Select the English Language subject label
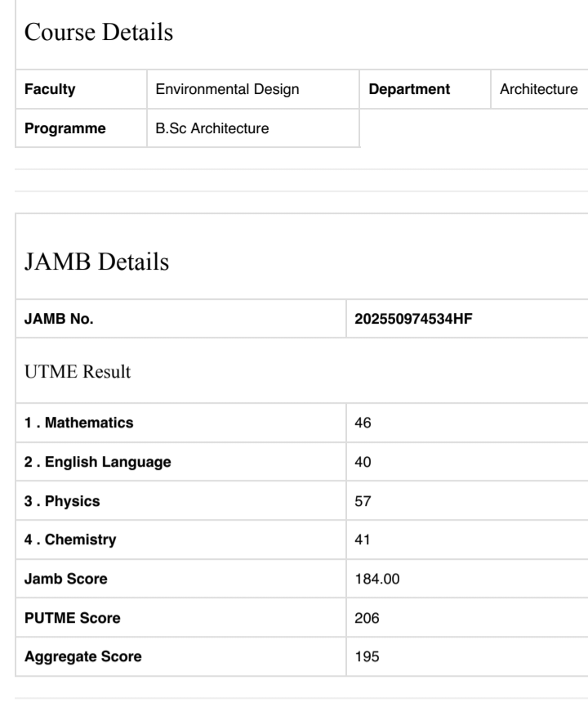Image resolution: width=588 pixels, height=707 pixels. click(x=99, y=463)
